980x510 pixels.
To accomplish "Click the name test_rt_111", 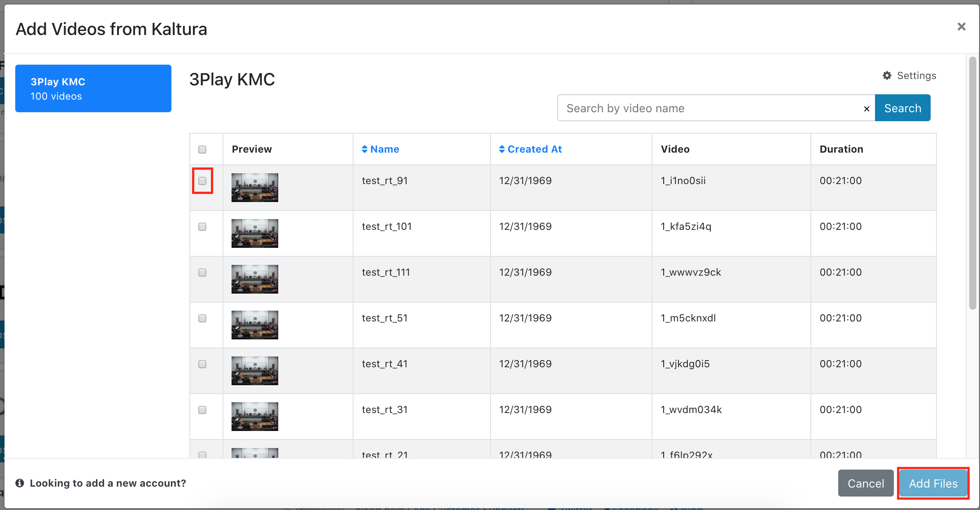I will (x=386, y=272).
